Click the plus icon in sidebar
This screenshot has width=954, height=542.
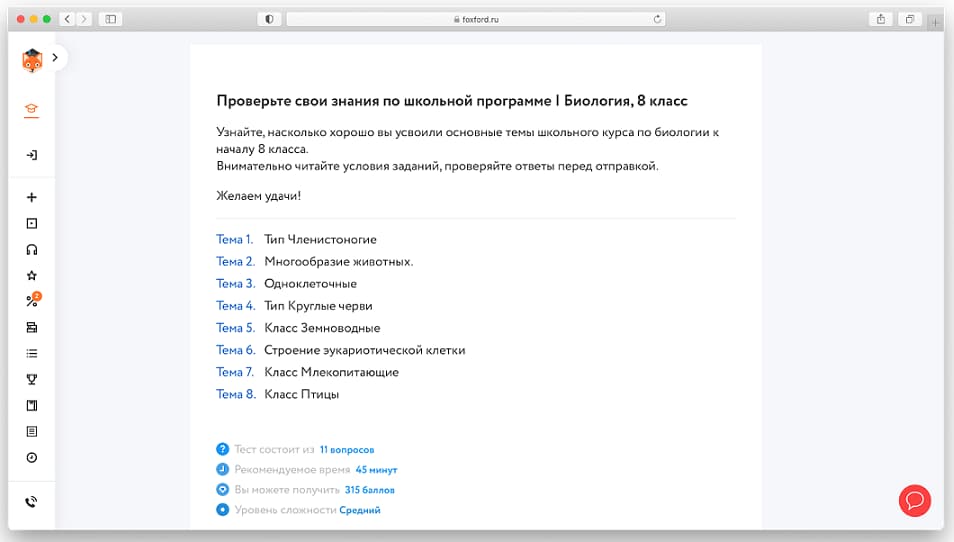point(31,198)
